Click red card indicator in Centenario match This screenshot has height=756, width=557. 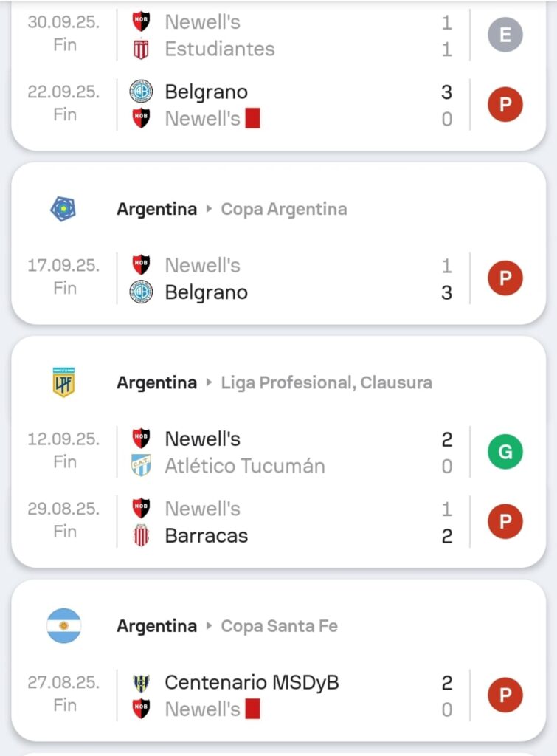tap(253, 709)
